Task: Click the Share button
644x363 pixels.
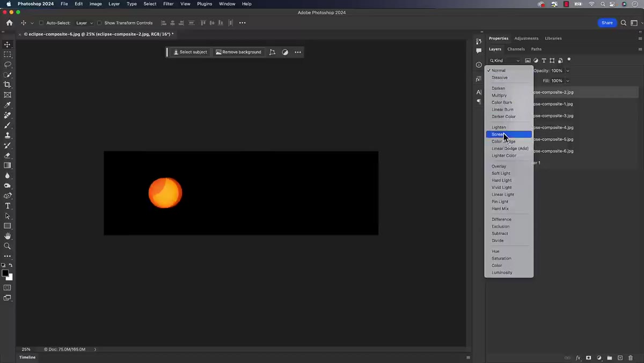Action: 607,23
